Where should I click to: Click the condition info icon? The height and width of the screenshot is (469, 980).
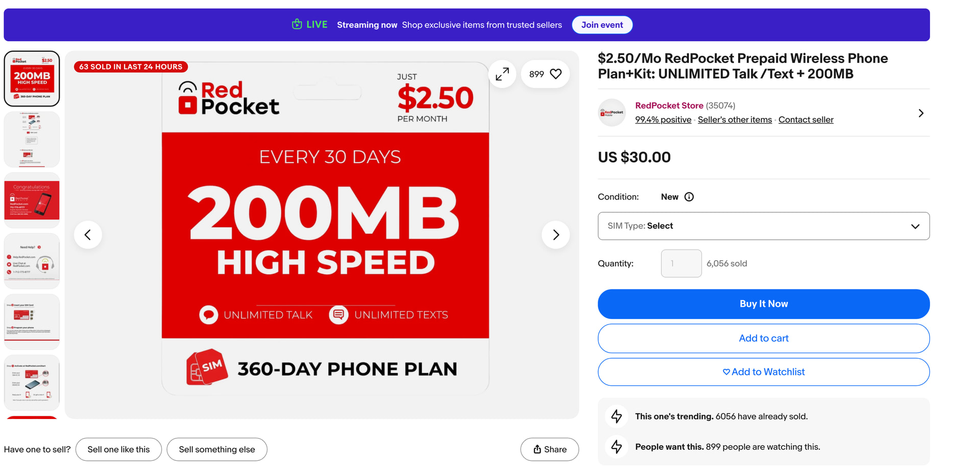pos(689,197)
